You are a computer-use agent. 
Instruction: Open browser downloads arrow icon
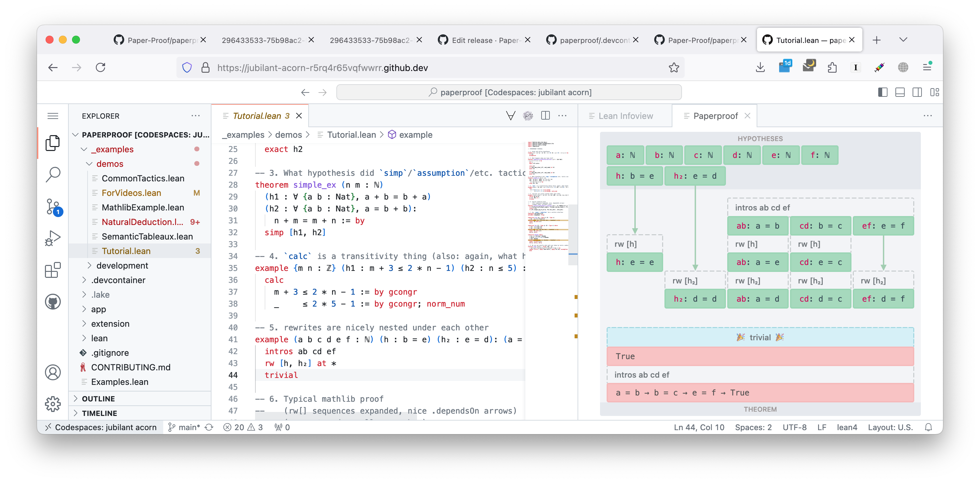tap(760, 67)
